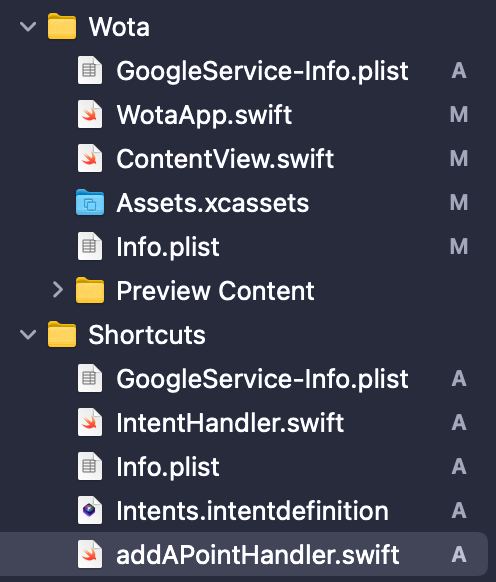Click the plist icon of Wota's Info.plist

coord(90,246)
